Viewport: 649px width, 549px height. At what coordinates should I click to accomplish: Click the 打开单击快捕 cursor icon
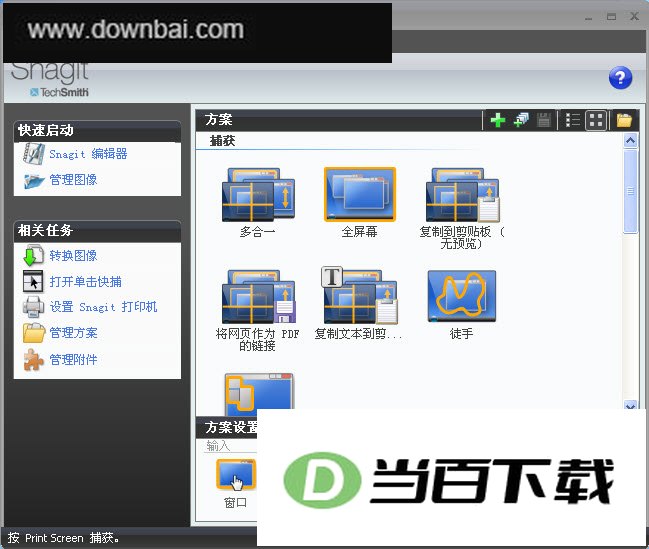[33, 282]
